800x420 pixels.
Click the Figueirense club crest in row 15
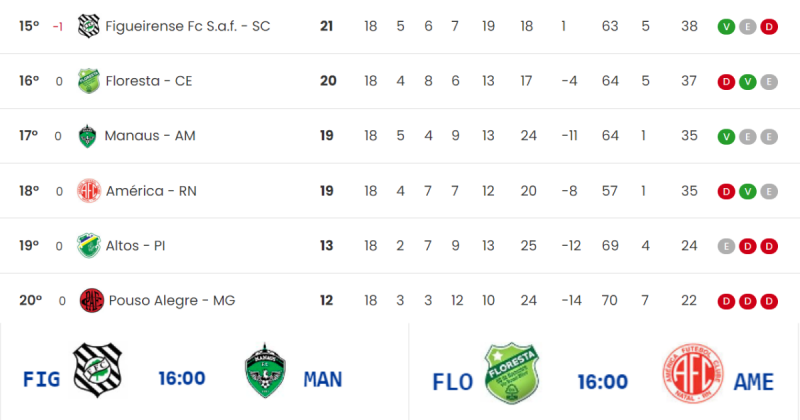coord(91,26)
